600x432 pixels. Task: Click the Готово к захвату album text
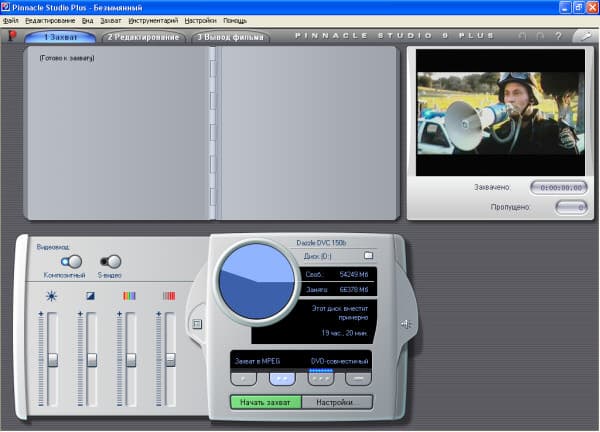coord(67,58)
